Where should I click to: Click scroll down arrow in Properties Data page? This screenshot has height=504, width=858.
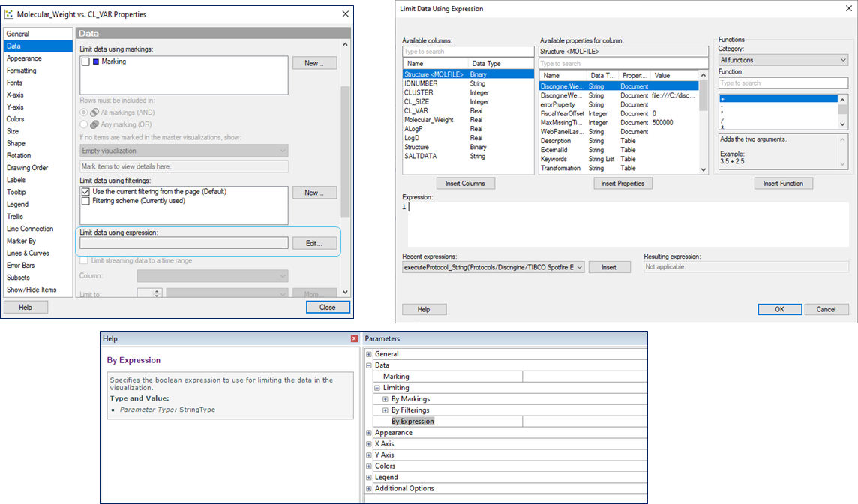345,292
